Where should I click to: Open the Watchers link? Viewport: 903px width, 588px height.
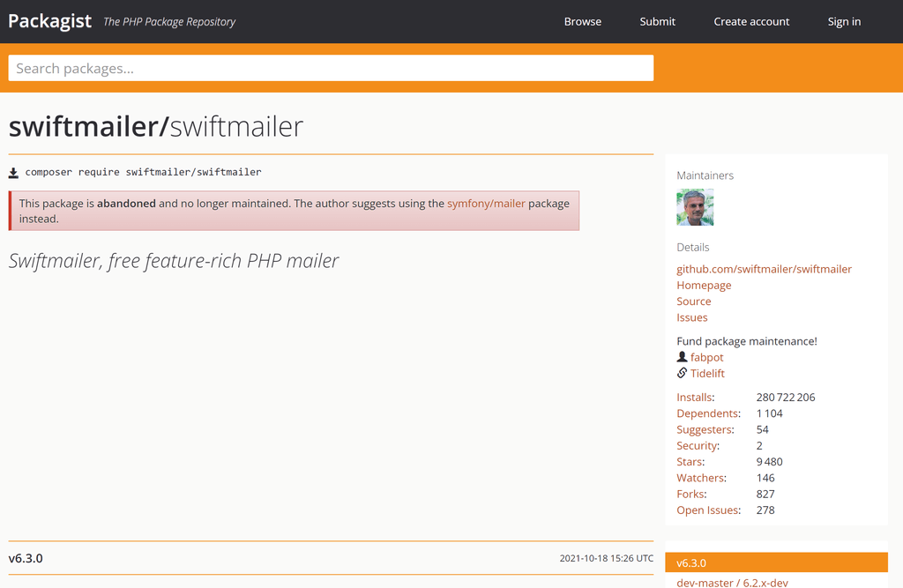tap(700, 478)
